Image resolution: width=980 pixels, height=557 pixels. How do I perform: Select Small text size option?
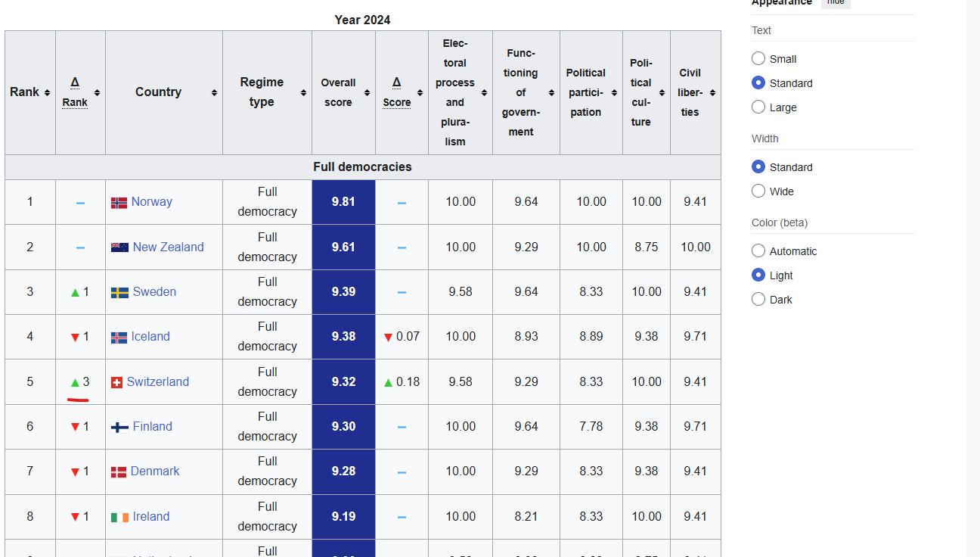[x=758, y=59]
